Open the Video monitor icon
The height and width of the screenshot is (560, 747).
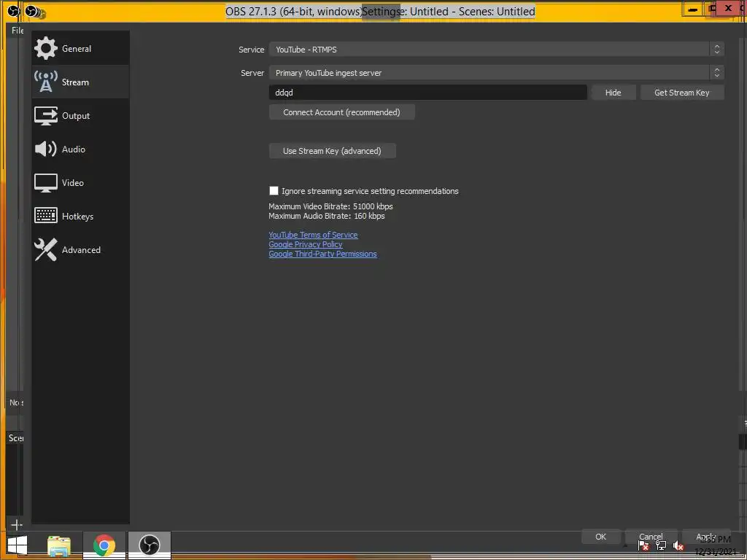tap(46, 183)
